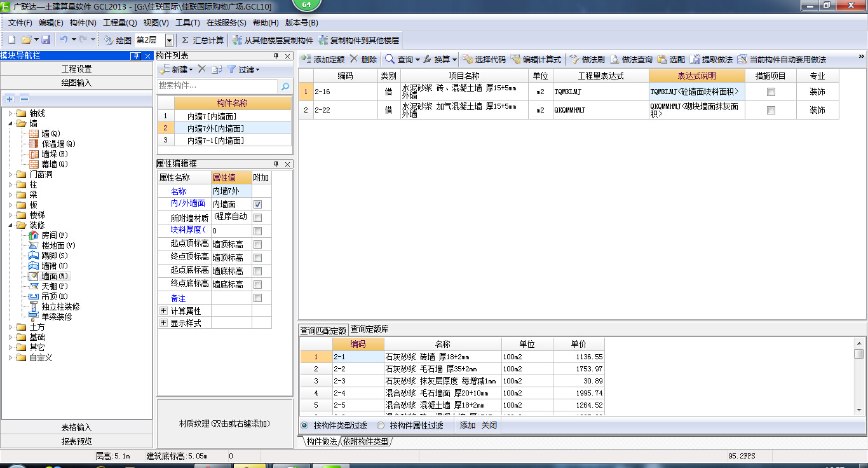Switch to 查询定额库 tab
This screenshot has width=868, height=468.
tap(369, 329)
